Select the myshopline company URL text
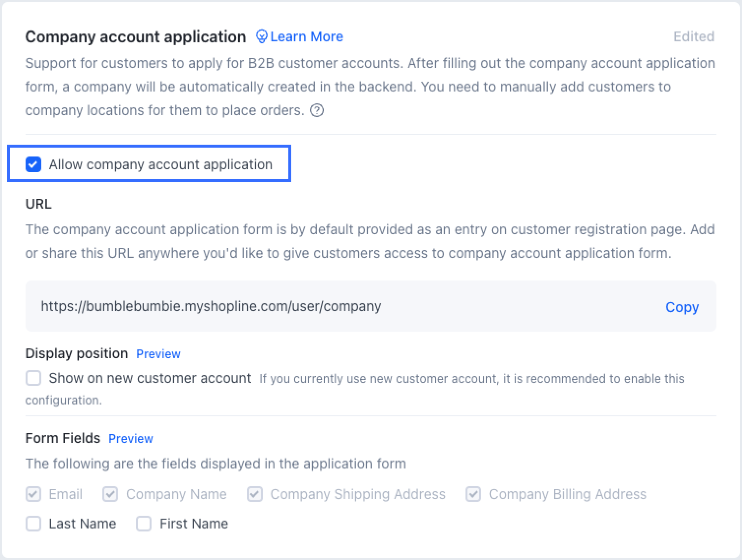Image resolution: width=742 pixels, height=560 pixels. [211, 306]
